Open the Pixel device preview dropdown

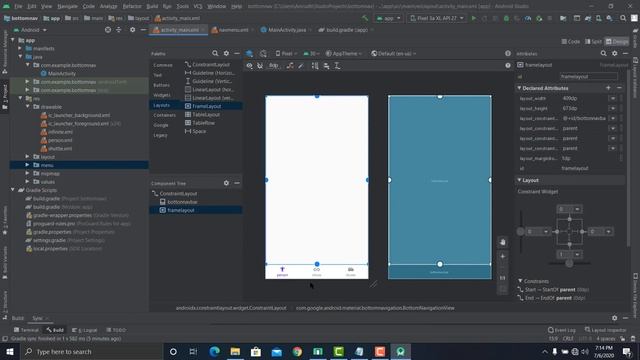pyautogui.click(x=286, y=53)
